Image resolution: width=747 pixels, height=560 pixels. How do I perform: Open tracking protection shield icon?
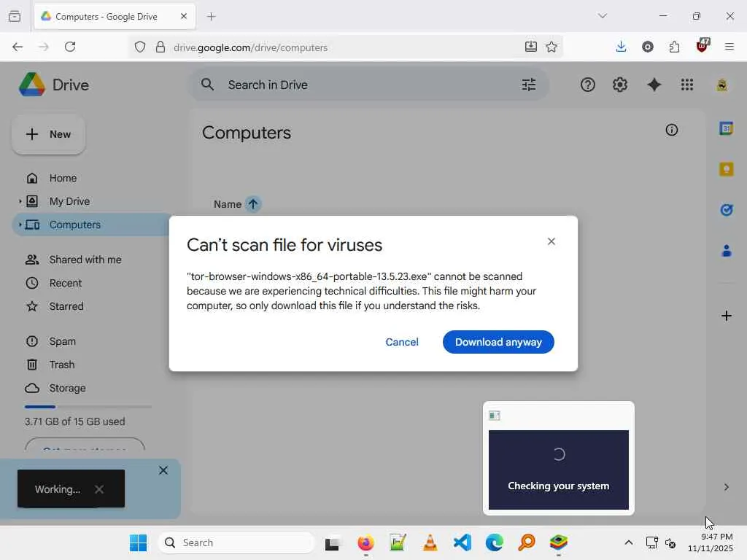pos(139,47)
